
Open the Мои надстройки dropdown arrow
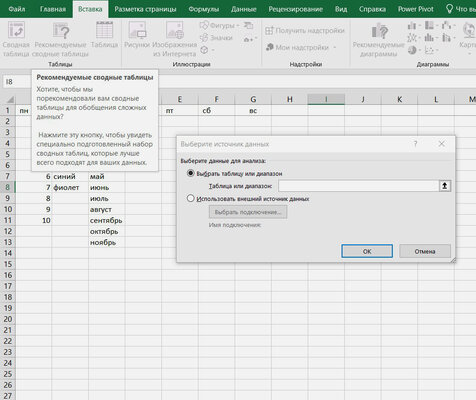click(x=335, y=47)
